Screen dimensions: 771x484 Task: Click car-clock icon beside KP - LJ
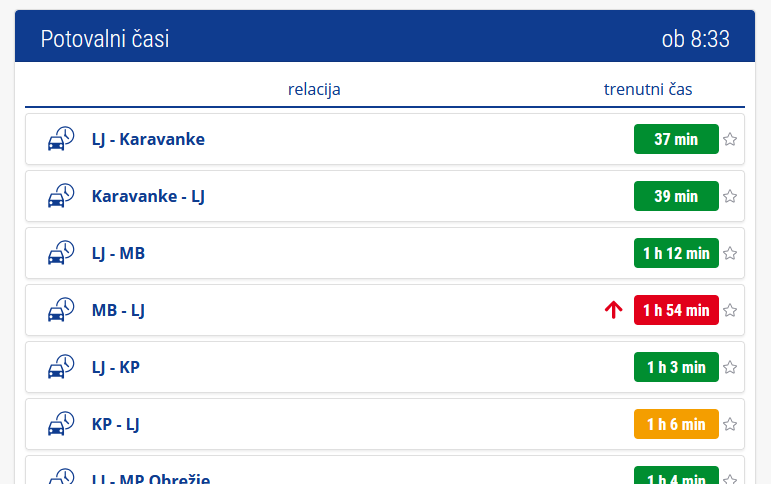click(x=61, y=424)
